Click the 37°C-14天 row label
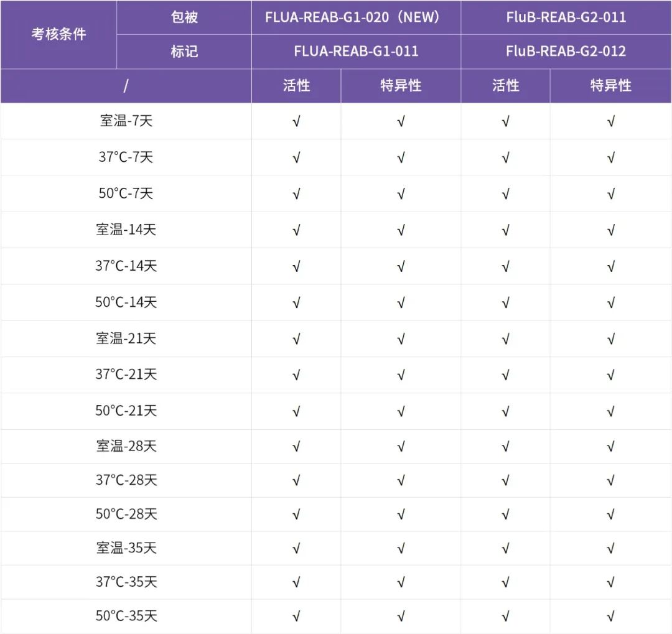The image size is (672, 634). coord(126,266)
